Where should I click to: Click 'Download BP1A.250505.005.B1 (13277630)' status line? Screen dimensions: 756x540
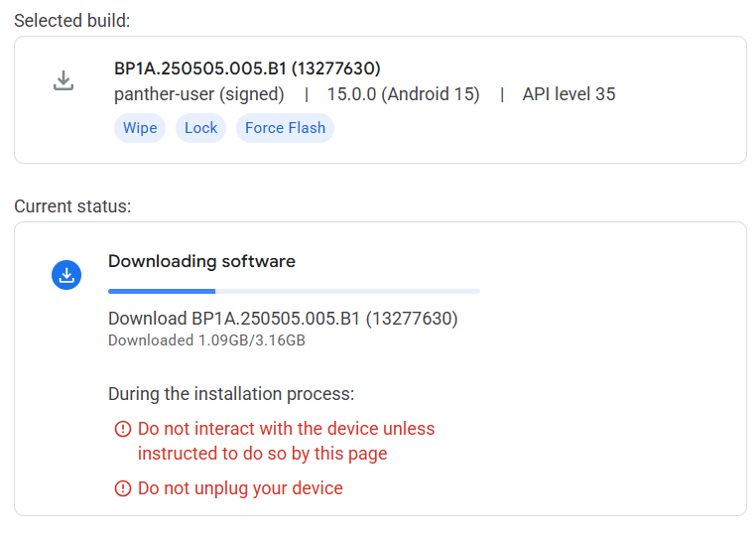[283, 319]
